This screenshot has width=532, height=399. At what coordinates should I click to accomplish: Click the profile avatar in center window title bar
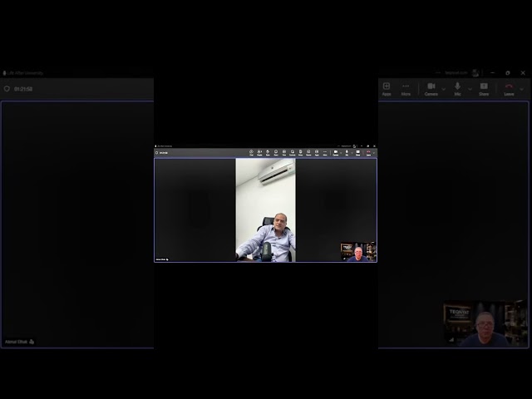(x=354, y=146)
